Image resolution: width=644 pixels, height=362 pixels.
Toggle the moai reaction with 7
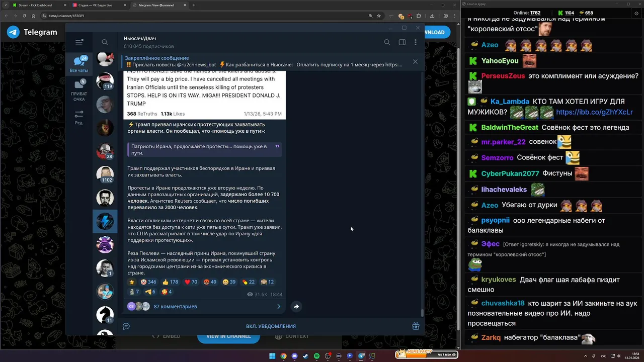tap(134, 292)
